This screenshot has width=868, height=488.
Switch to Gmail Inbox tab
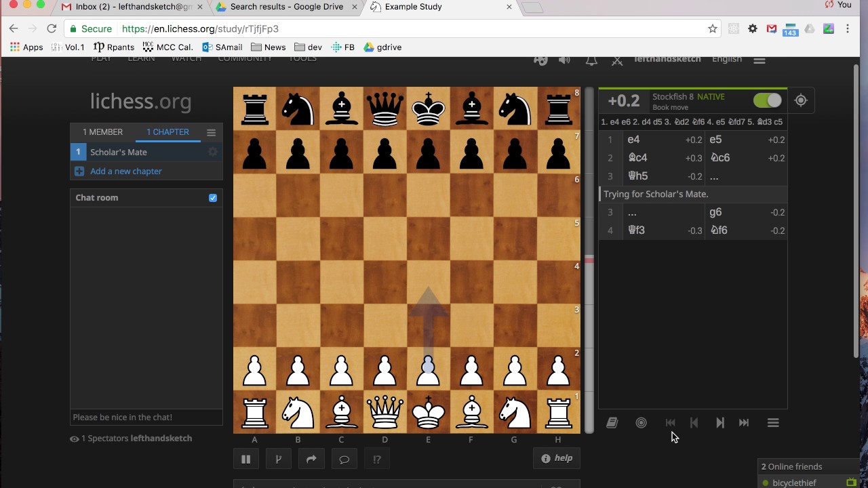click(134, 7)
